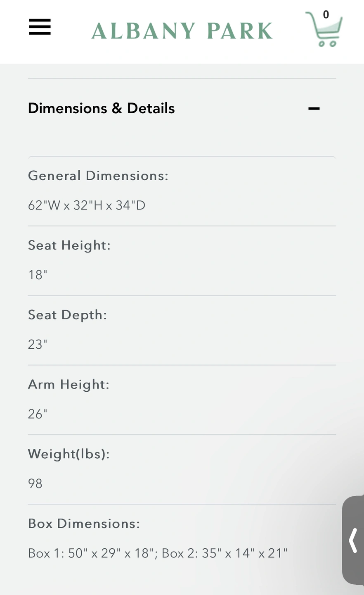Click the Albany Park logo

tap(182, 31)
